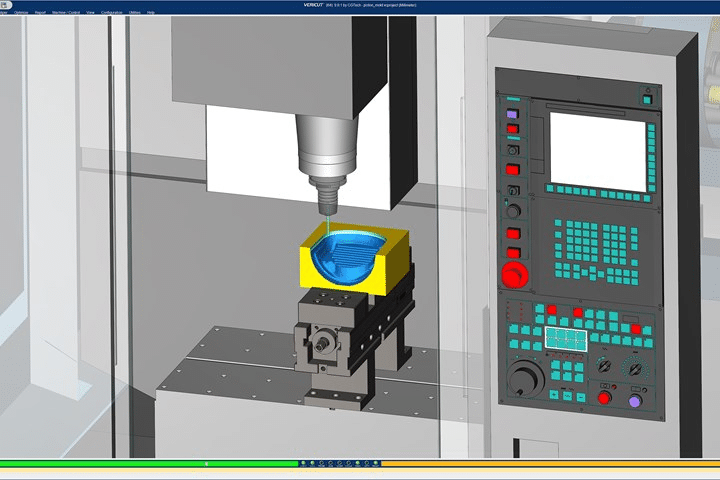The image size is (720, 480).
Task: Toggle the right rotary override knob
Action: 634,367
